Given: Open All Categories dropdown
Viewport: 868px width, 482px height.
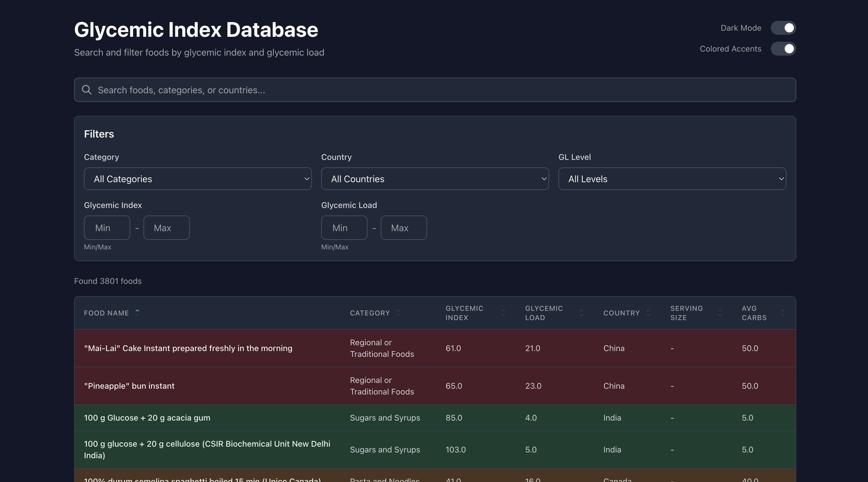Looking at the screenshot, I should click(x=197, y=179).
